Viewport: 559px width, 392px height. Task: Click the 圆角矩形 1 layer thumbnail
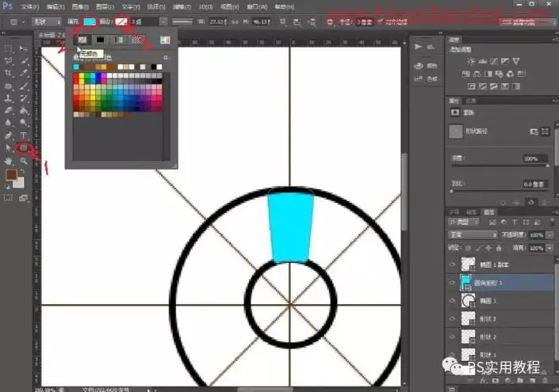point(466,283)
